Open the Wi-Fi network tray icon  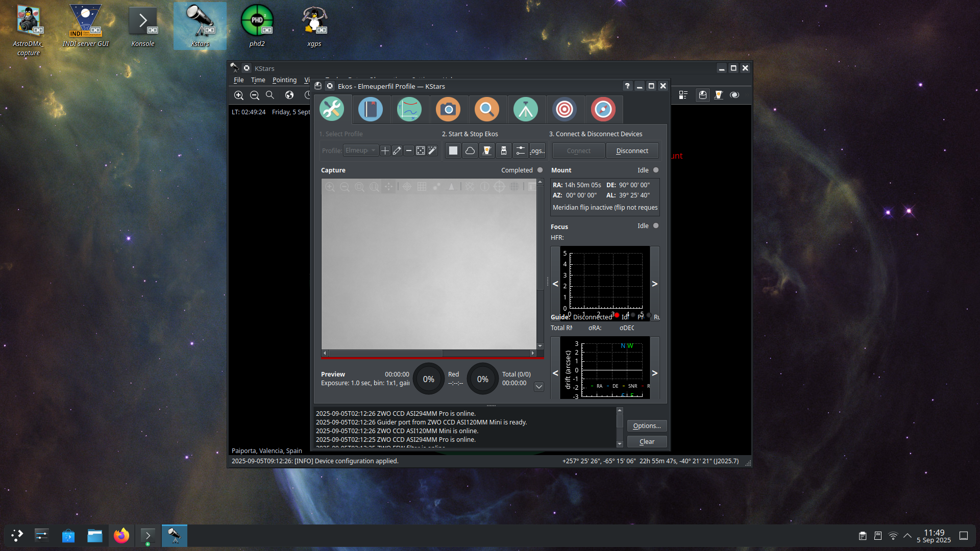pyautogui.click(x=893, y=536)
